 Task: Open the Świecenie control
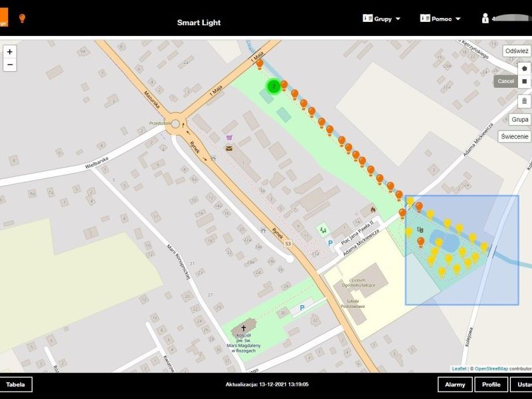[x=515, y=136]
